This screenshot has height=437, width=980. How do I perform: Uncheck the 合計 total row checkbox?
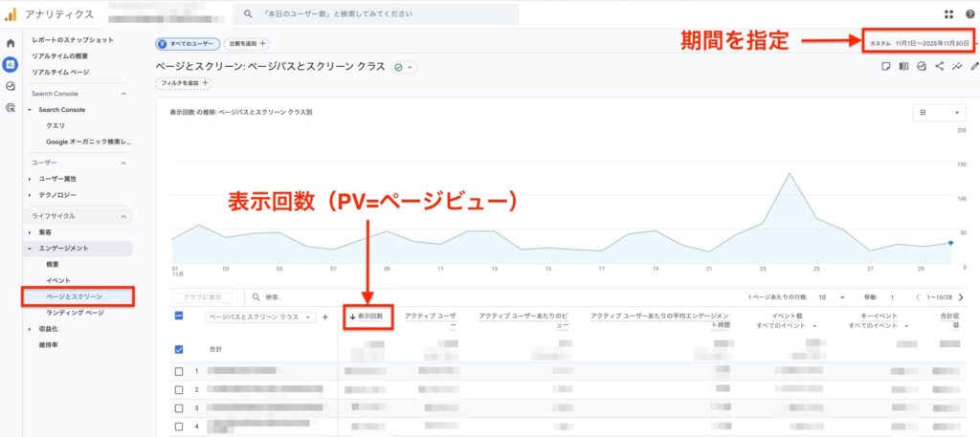pyautogui.click(x=179, y=349)
